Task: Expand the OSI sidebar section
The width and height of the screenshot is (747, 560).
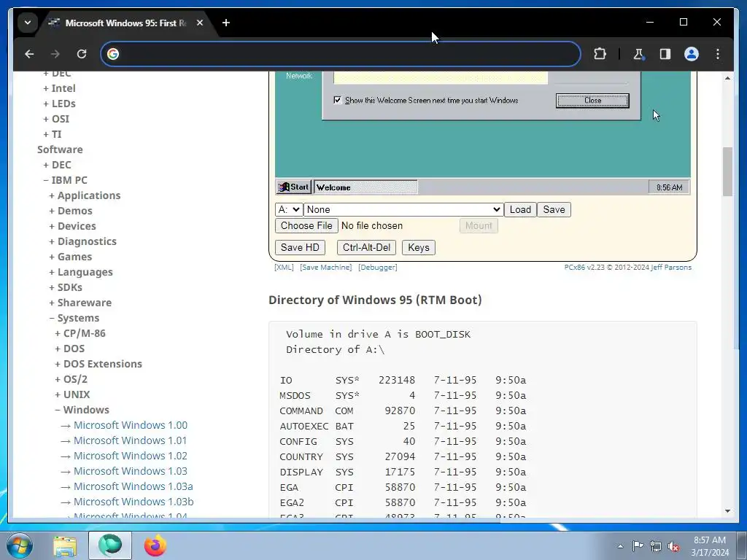Action: click(55, 119)
